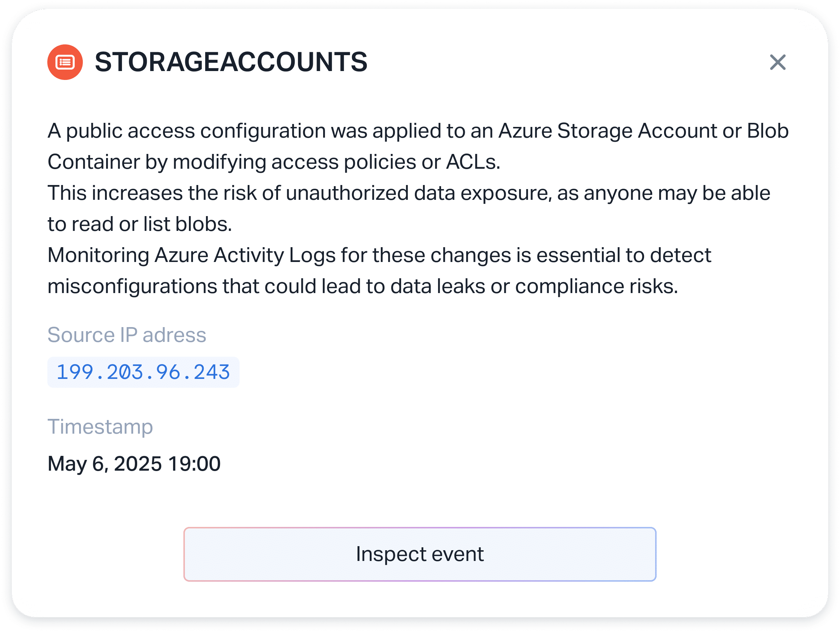Image resolution: width=840 pixels, height=632 pixels.
Task: Click the line 'to read or list blobs.'
Action: (x=139, y=224)
